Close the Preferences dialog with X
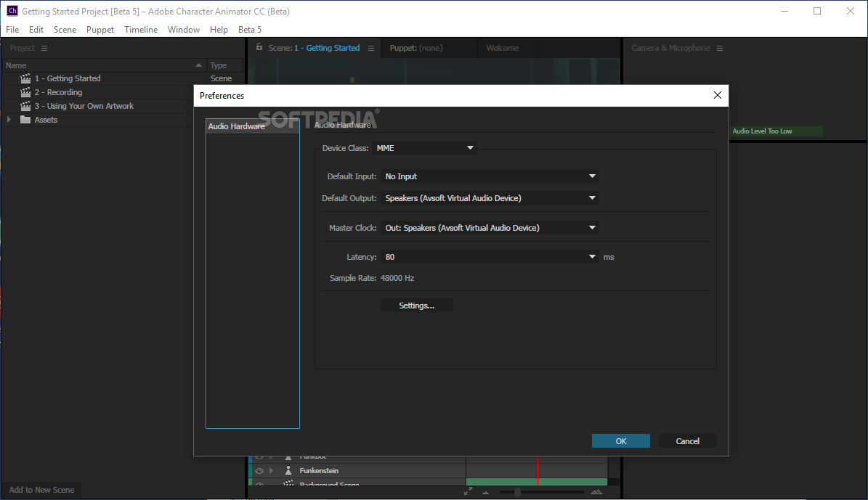The height and width of the screenshot is (500, 868). tap(718, 95)
